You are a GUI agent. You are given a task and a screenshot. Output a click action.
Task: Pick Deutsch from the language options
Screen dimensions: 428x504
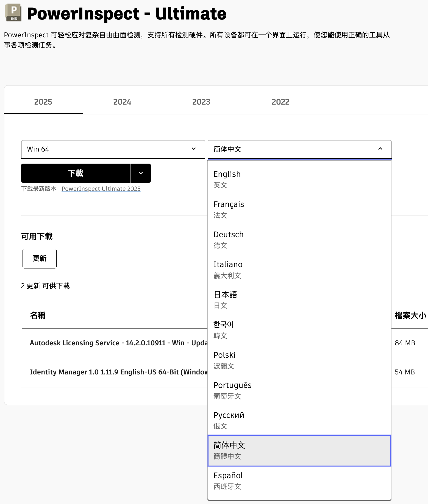(299, 239)
